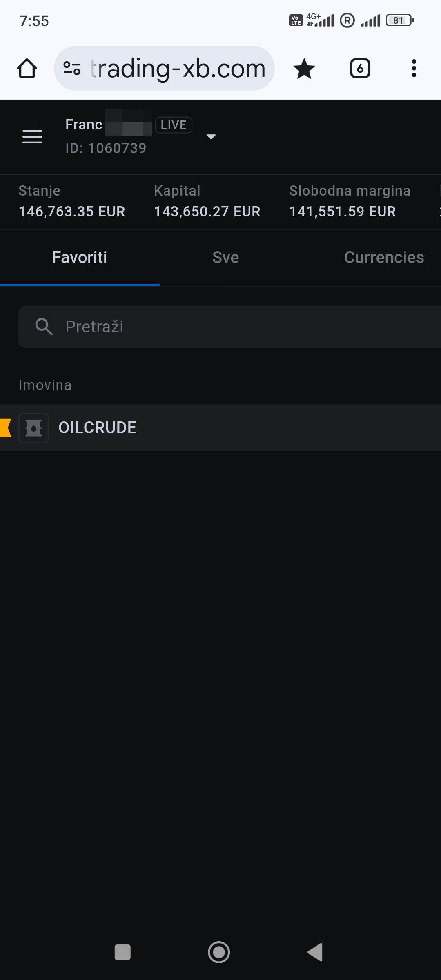The image size is (441, 980).
Task: Open the browser three-dot menu
Action: pos(414,68)
